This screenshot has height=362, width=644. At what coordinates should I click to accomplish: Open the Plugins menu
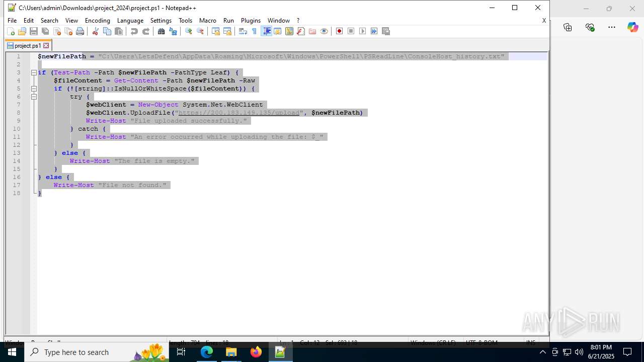(x=251, y=21)
